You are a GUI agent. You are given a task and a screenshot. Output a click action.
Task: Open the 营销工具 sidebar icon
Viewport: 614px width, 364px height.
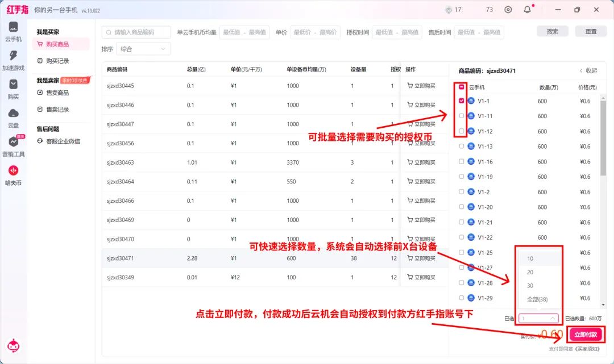click(13, 141)
